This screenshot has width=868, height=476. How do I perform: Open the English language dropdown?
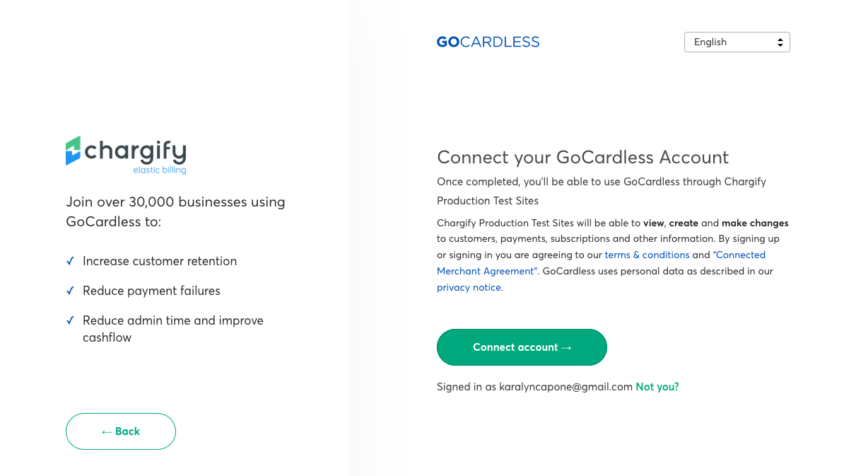(737, 42)
